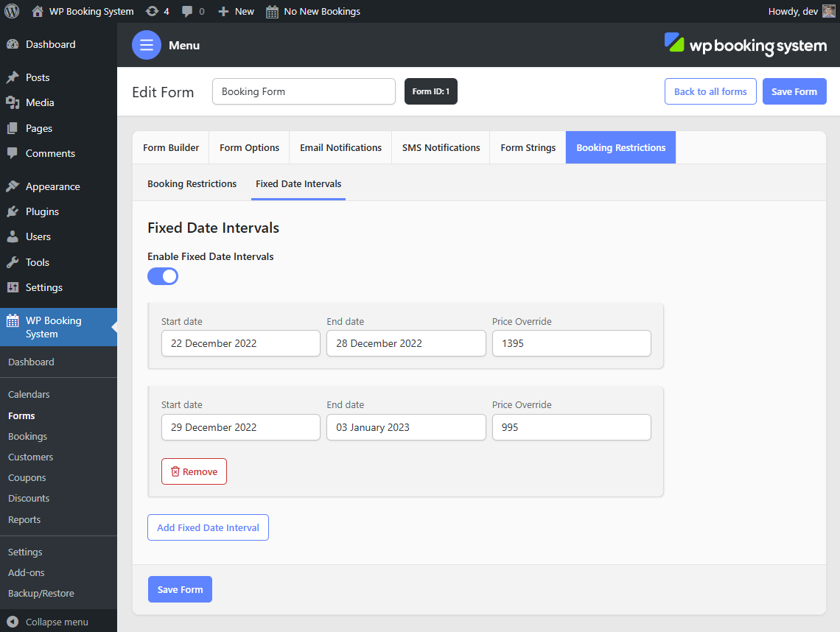Click the Posts pin icon
Screen dimensions: 840x632
[x=13, y=77]
